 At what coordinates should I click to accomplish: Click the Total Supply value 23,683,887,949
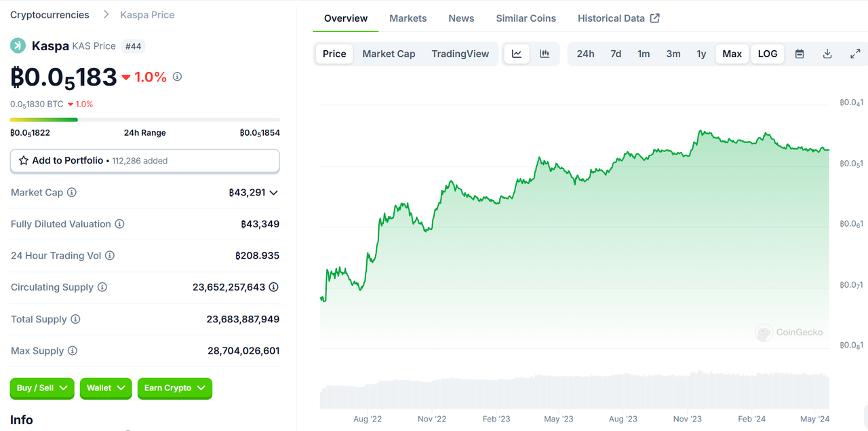tap(243, 319)
